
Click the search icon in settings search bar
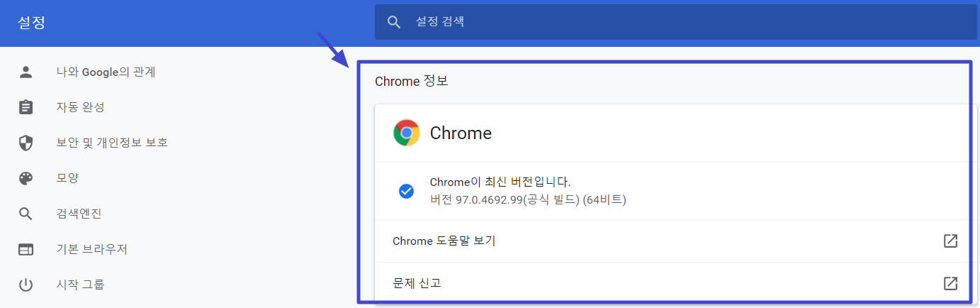(x=395, y=22)
